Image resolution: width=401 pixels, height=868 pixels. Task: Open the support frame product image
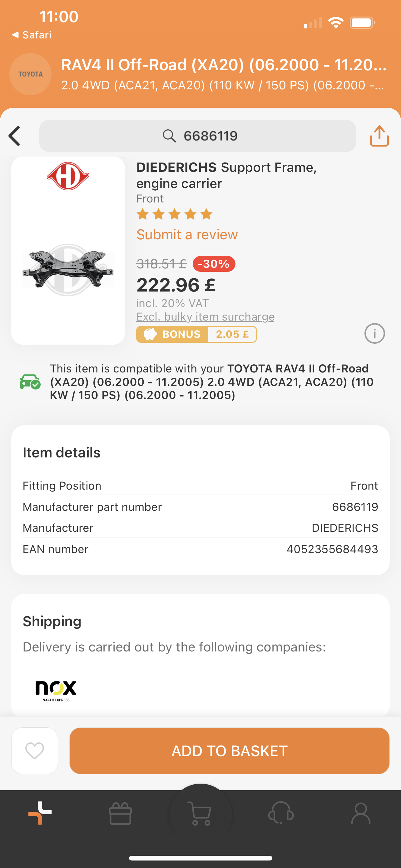[x=68, y=270]
